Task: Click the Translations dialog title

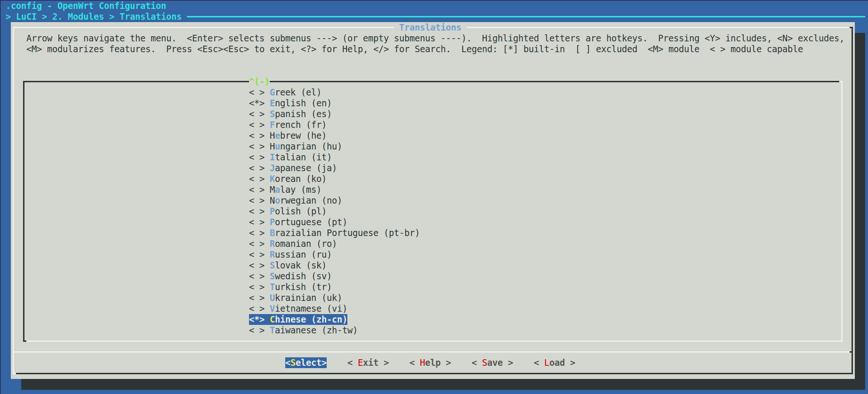Action: pyautogui.click(x=430, y=28)
